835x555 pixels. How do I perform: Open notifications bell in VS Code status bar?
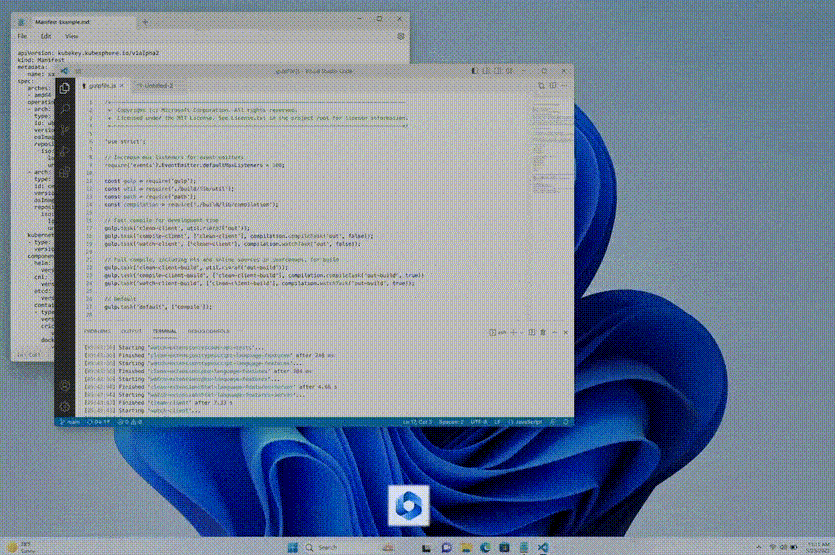[x=566, y=422]
